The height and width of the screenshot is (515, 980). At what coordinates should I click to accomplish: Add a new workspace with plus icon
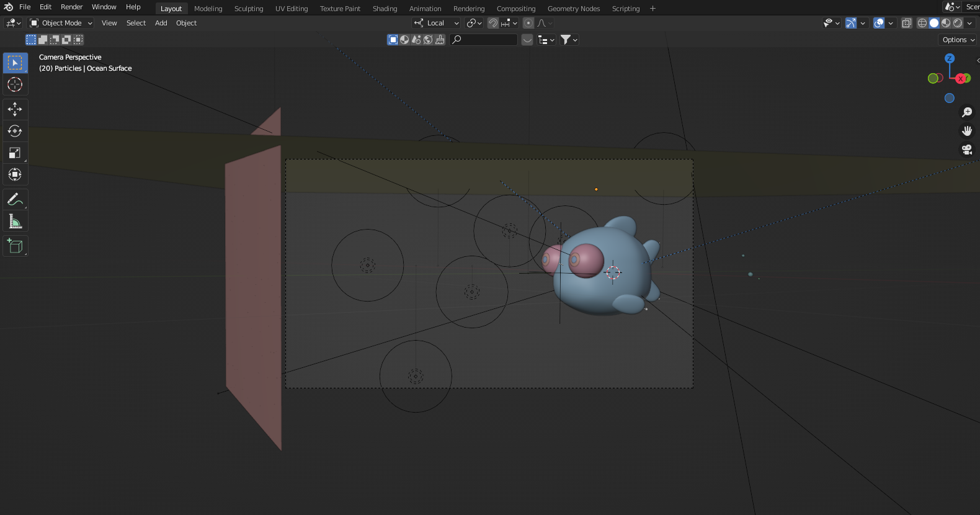click(x=653, y=9)
